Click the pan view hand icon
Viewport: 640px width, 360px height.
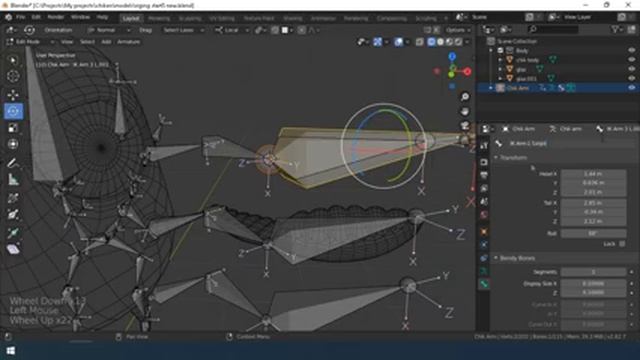click(465, 111)
